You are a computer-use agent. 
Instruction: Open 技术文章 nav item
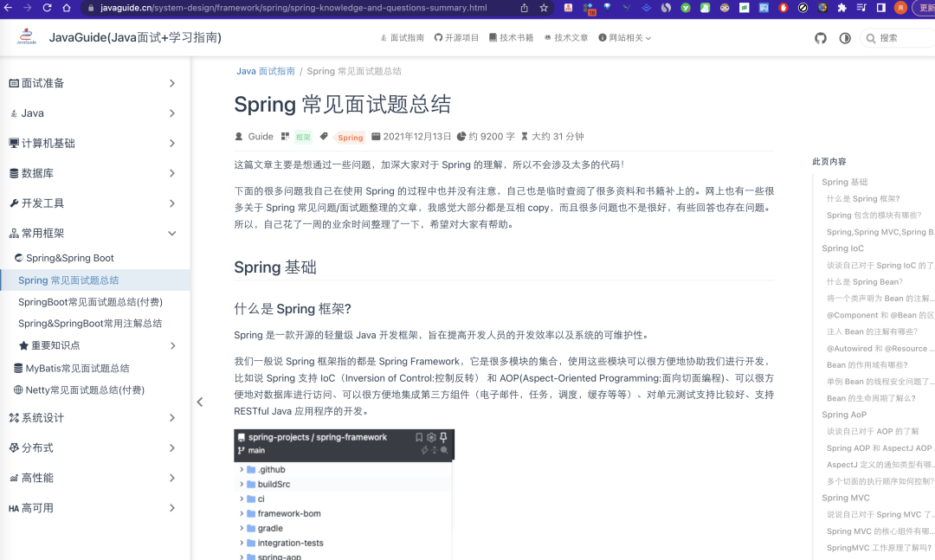(x=566, y=37)
